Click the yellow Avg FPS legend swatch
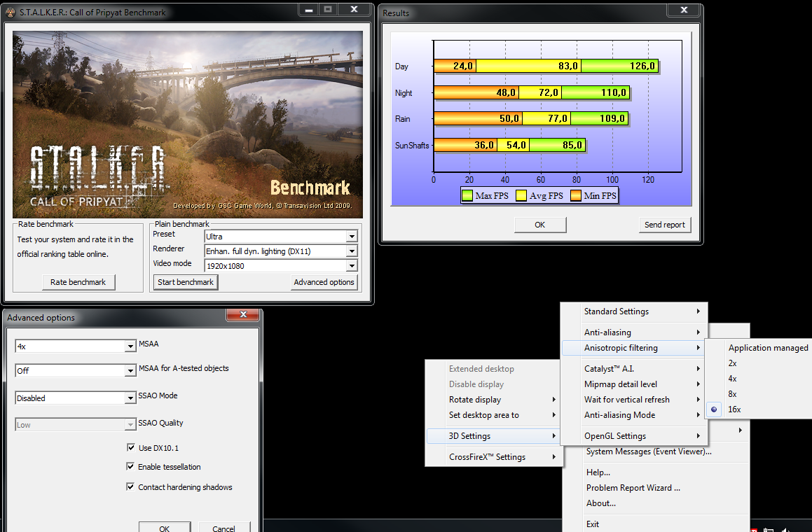 tap(521, 195)
